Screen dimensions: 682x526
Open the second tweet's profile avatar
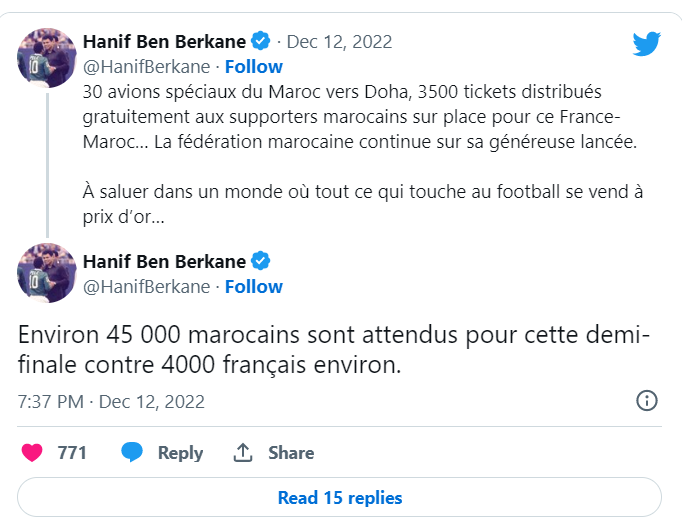pos(47,272)
